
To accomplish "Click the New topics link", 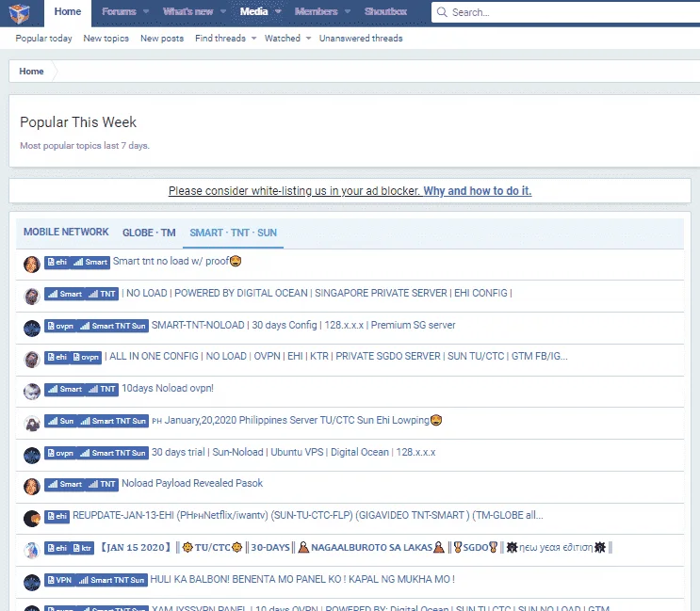I will pyautogui.click(x=106, y=39).
